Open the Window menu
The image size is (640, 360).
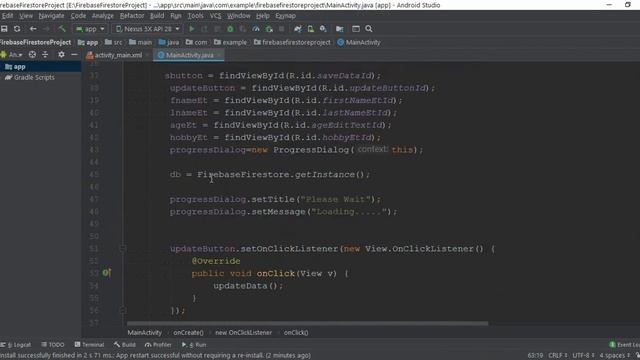[239, 16]
